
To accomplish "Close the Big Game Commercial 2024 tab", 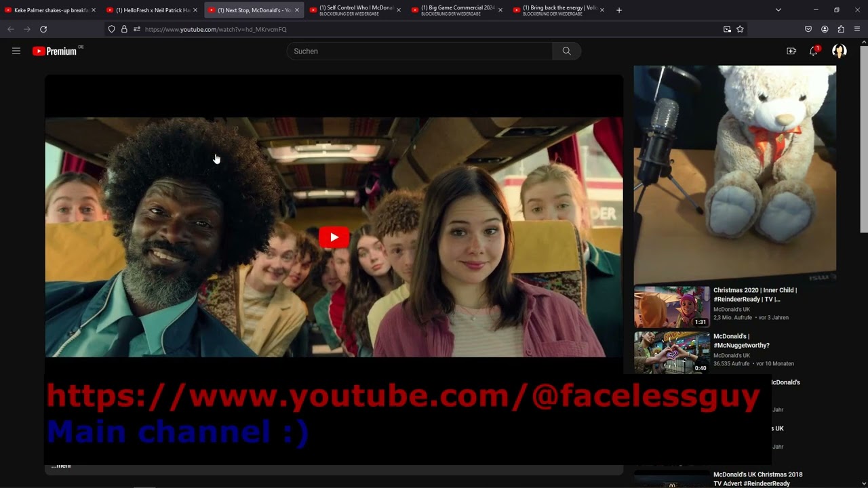I will tap(500, 10).
